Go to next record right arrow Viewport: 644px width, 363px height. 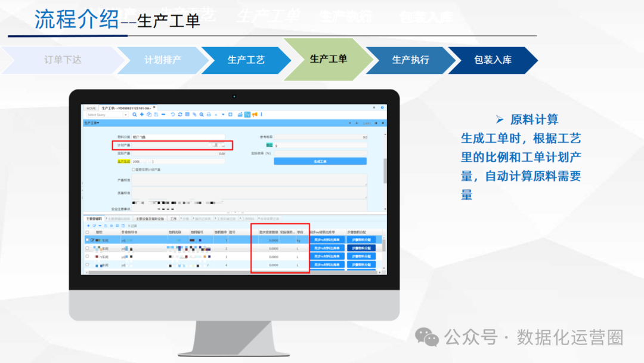point(376,123)
